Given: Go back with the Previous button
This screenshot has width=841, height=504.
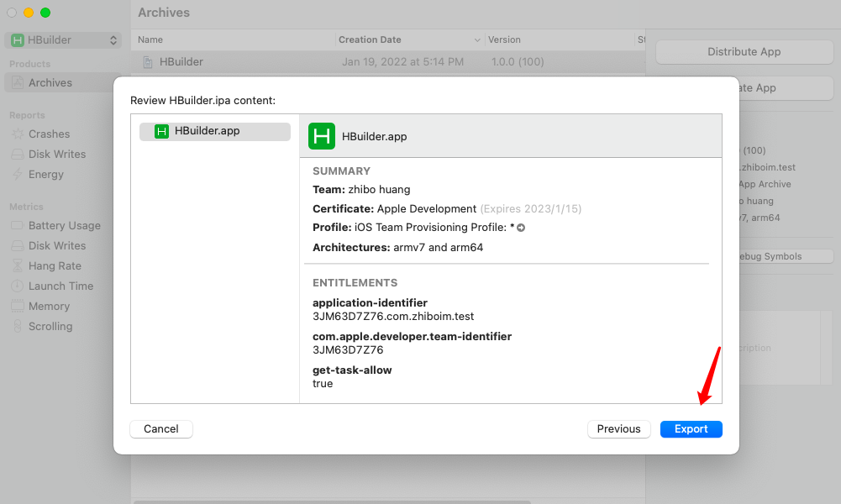Looking at the screenshot, I should (x=619, y=429).
